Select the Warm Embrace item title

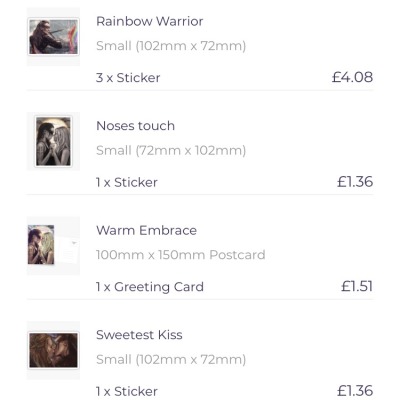click(146, 230)
